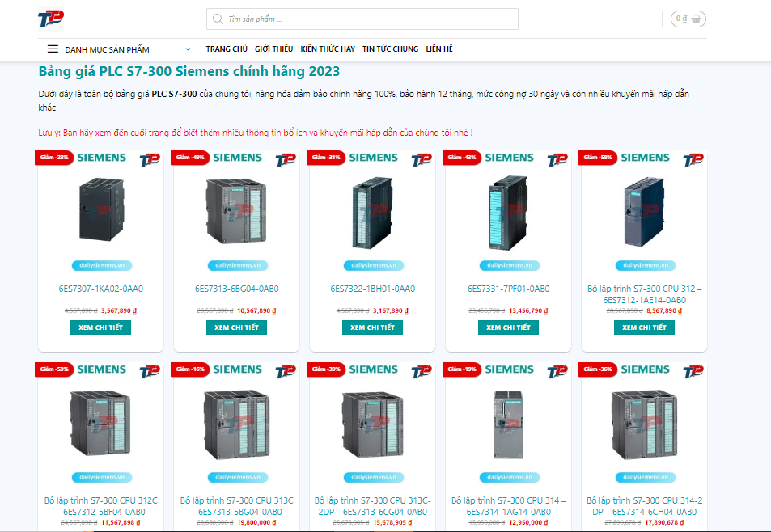Click the bold PLC S7-300 text in intro
The height and width of the screenshot is (532, 771).
pos(174,94)
